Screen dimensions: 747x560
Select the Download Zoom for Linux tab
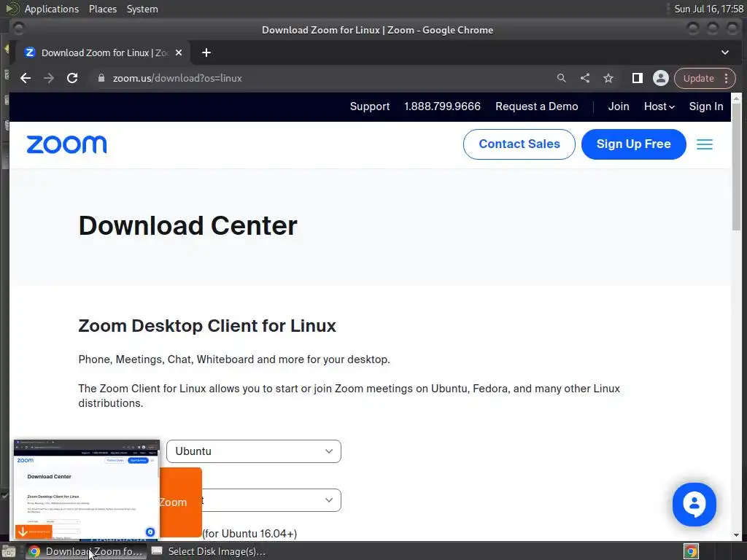(104, 52)
